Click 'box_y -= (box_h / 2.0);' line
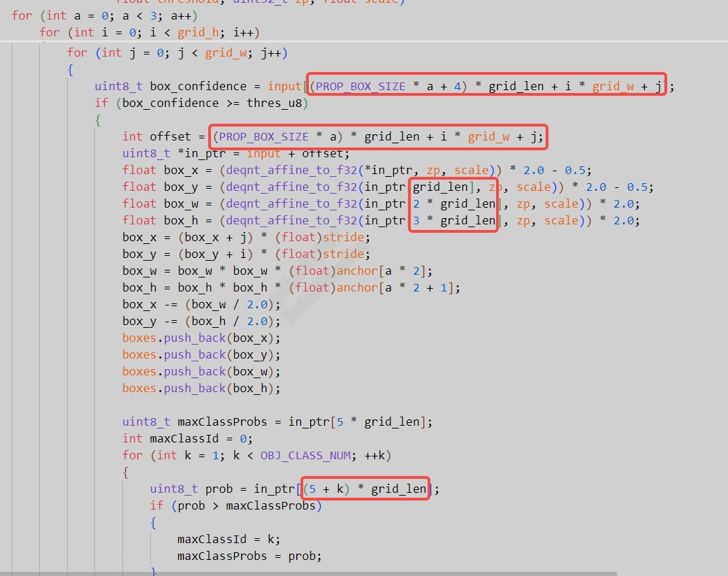 point(201,321)
